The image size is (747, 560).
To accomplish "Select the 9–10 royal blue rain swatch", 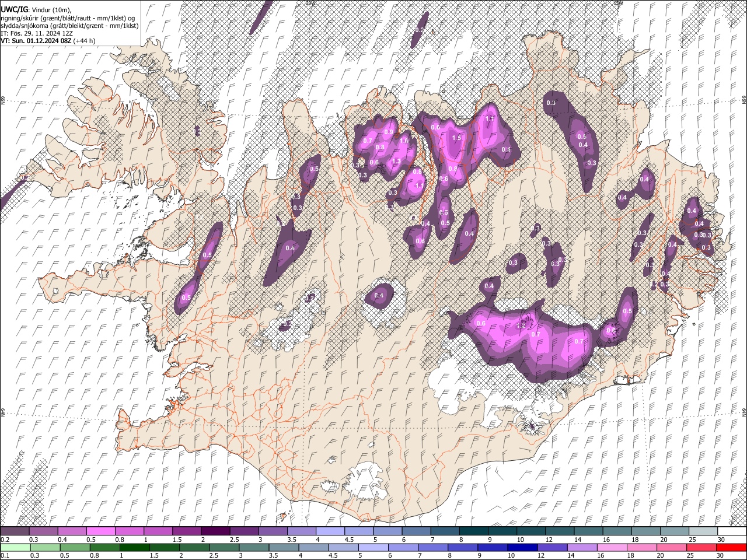I will point(492,547).
